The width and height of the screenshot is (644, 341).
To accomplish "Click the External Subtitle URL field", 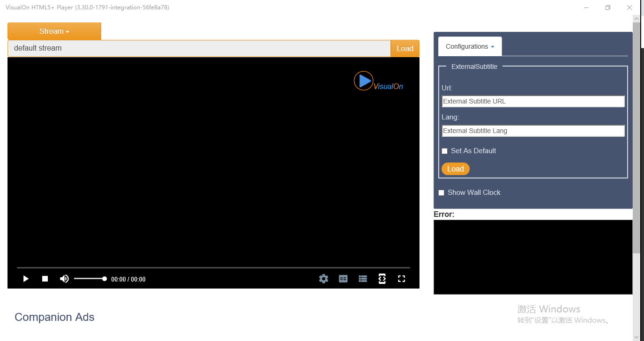I will tap(533, 101).
